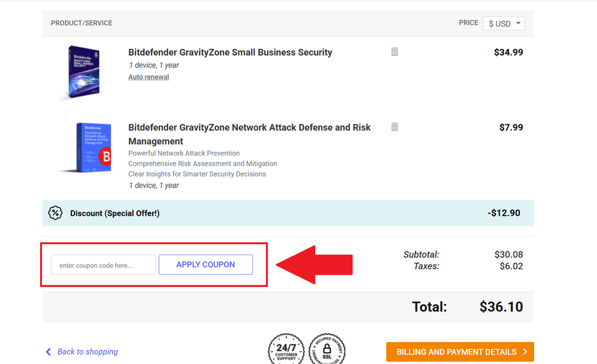The image size is (597, 364).
Task: Click Apply Coupon
Action: point(206,264)
